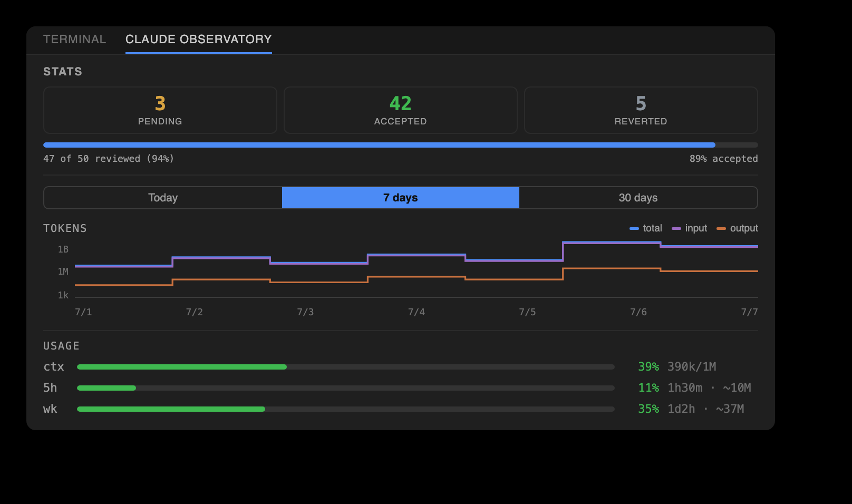Click the 7/2 date axis label

(x=195, y=312)
